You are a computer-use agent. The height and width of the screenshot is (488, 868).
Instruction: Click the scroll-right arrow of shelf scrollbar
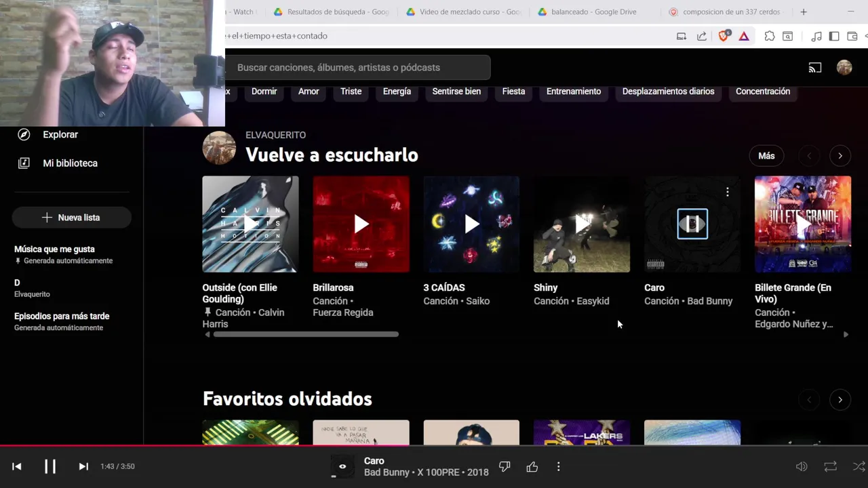tap(846, 334)
